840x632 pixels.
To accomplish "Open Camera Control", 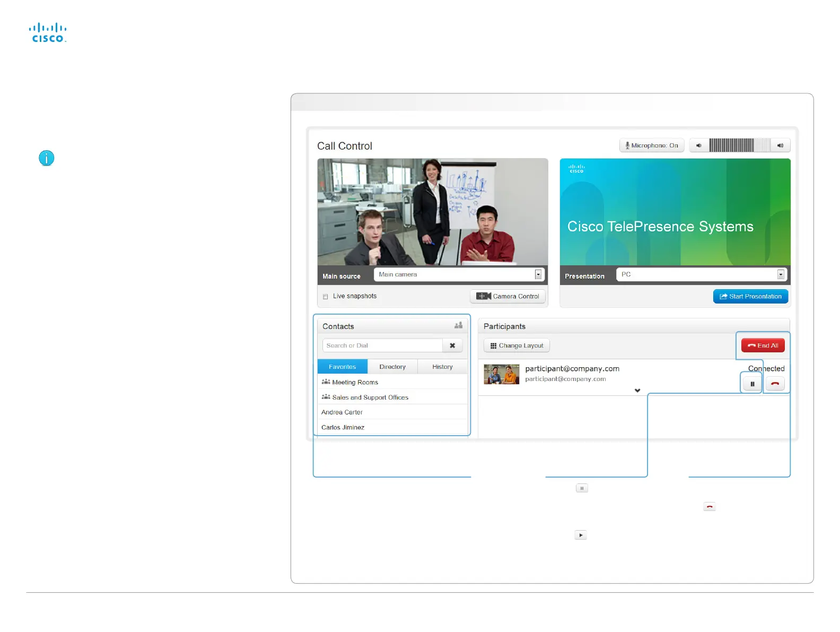I will tap(507, 296).
